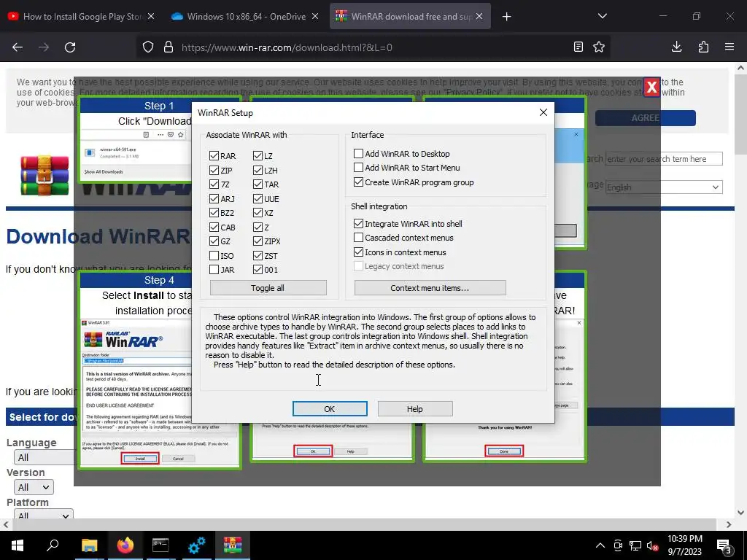The width and height of the screenshot is (747, 560).
Task: Enable Cascaded context menus
Action: pyautogui.click(x=358, y=237)
